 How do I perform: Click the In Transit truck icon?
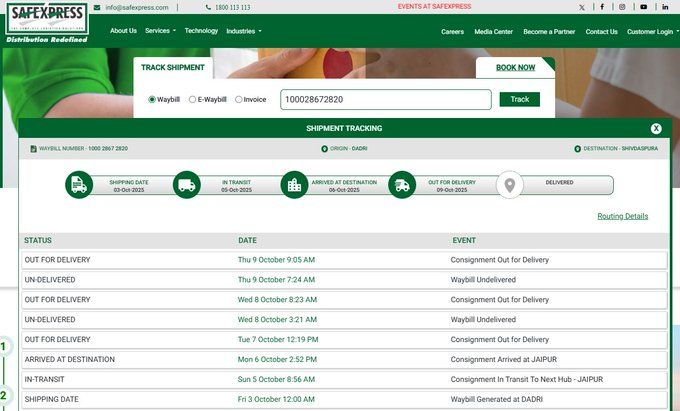[x=186, y=185]
